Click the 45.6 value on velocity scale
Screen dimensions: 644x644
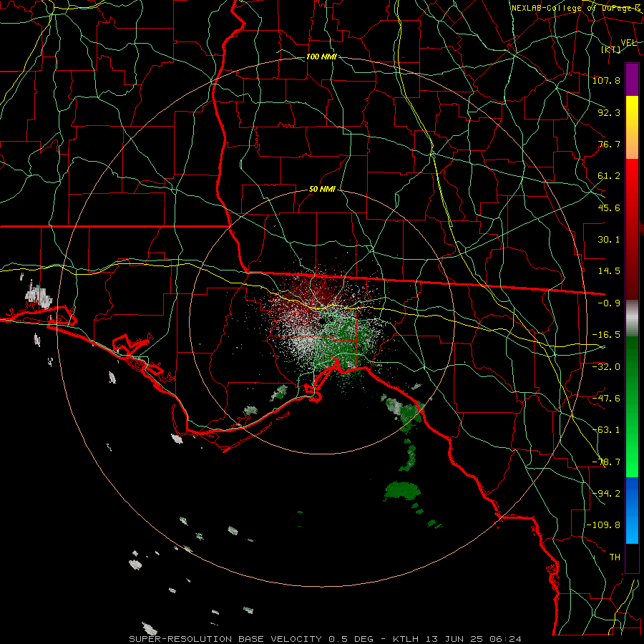[609, 208]
